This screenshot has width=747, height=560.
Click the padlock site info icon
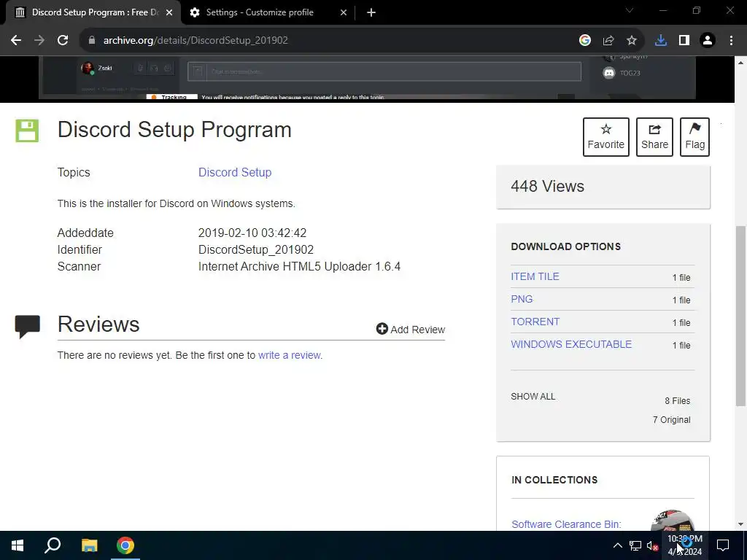(x=91, y=41)
